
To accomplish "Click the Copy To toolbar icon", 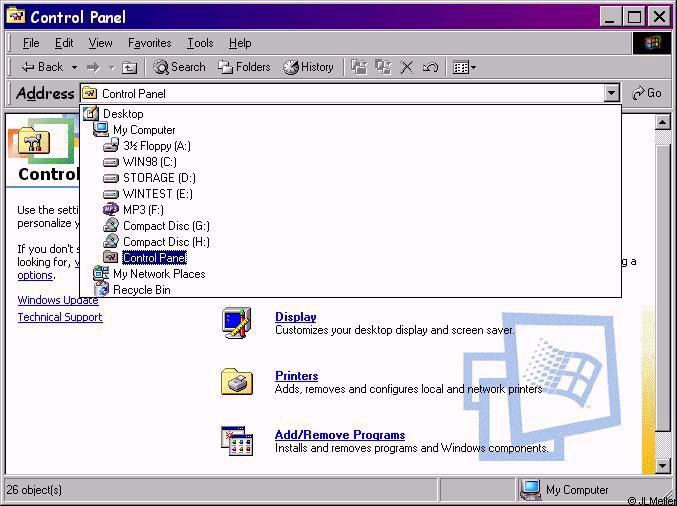I will (383, 67).
